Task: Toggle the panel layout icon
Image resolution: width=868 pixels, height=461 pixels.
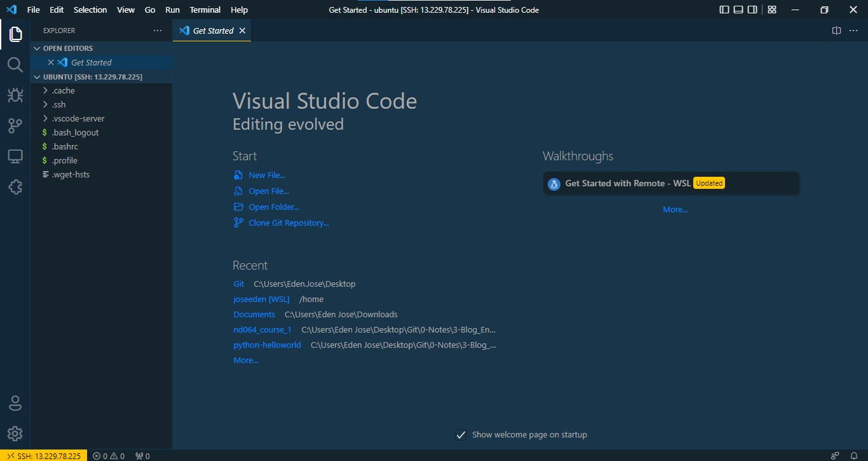Action: (x=738, y=10)
